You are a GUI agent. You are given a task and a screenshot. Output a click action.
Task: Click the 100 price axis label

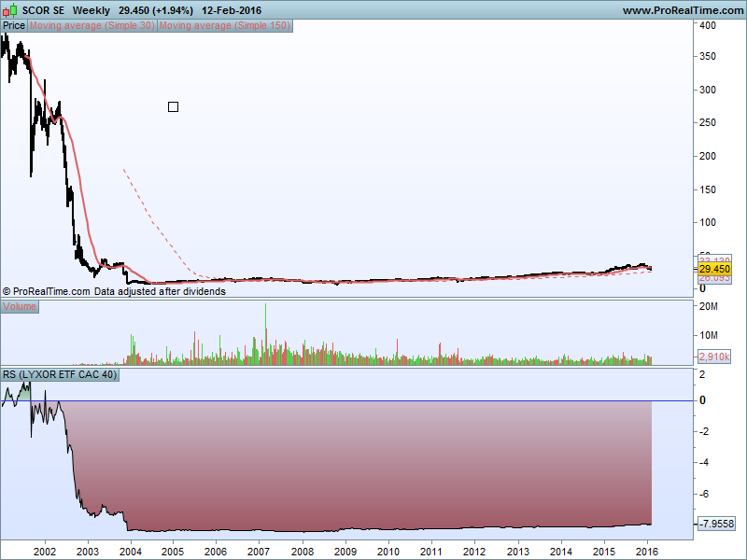click(x=708, y=222)
